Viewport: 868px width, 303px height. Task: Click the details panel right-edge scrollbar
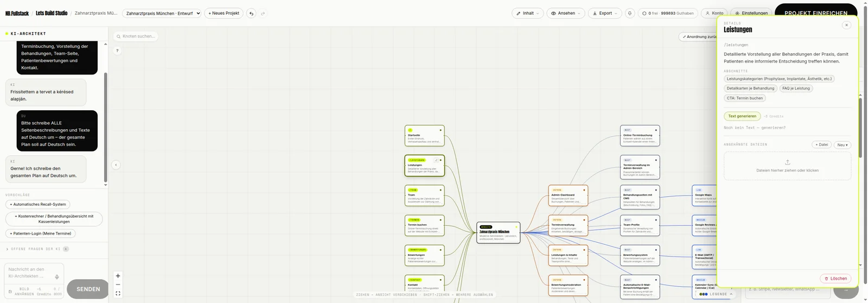point(860,128)
